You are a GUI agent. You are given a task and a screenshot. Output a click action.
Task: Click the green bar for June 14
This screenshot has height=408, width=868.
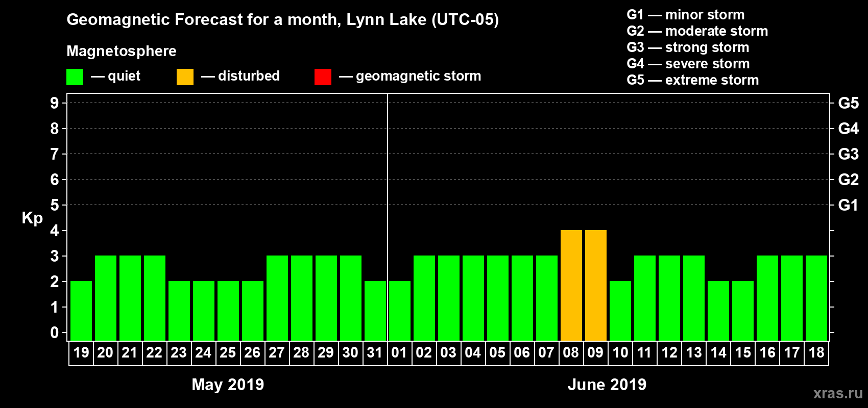point(718,311)
